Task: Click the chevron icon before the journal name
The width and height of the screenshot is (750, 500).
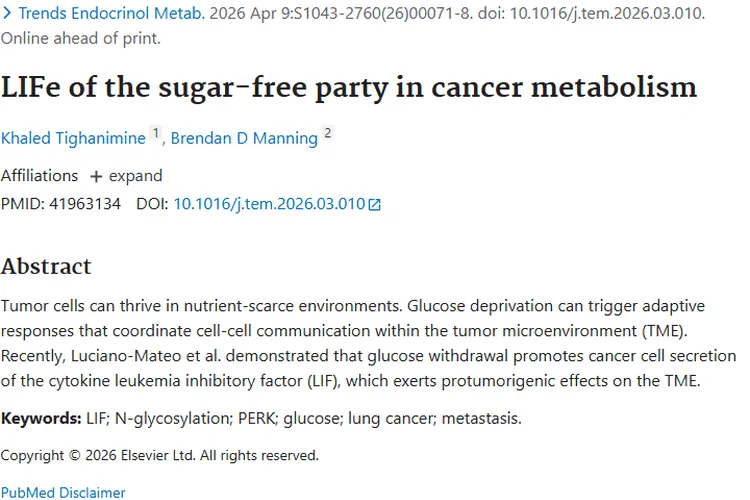Action: pyautogui.click(x=7, y=14)
